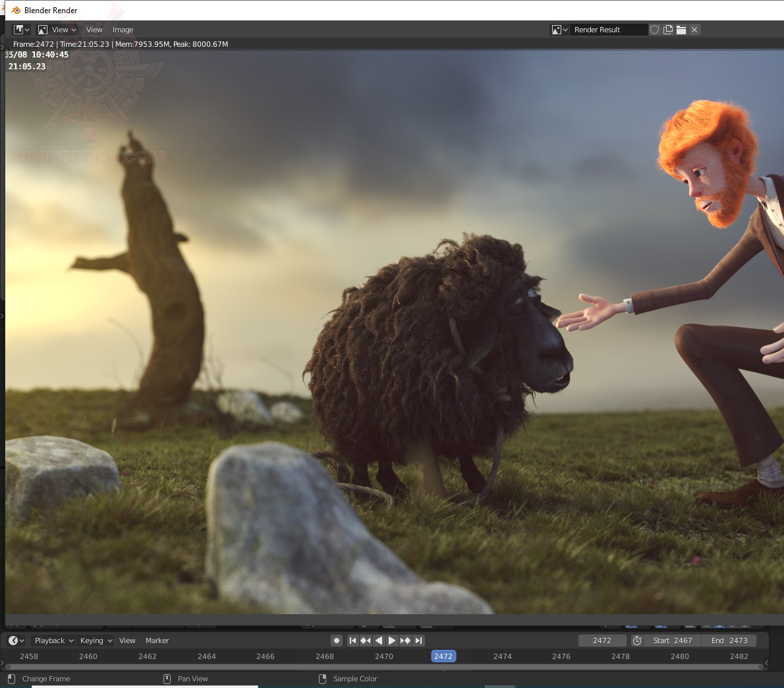
Task: Toggle the fake user shield icon
Action: click(654, 30)
